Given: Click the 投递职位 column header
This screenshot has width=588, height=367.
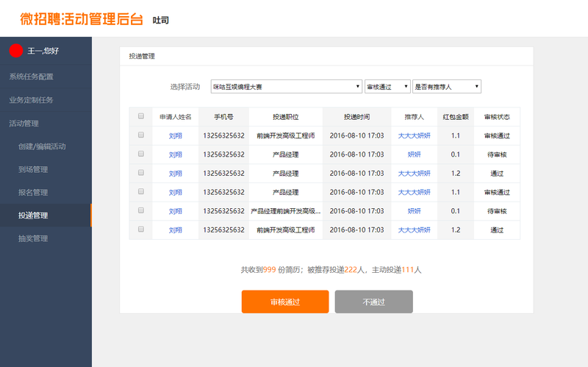Looking at the screenshot, I should click(x=285, y=117).
